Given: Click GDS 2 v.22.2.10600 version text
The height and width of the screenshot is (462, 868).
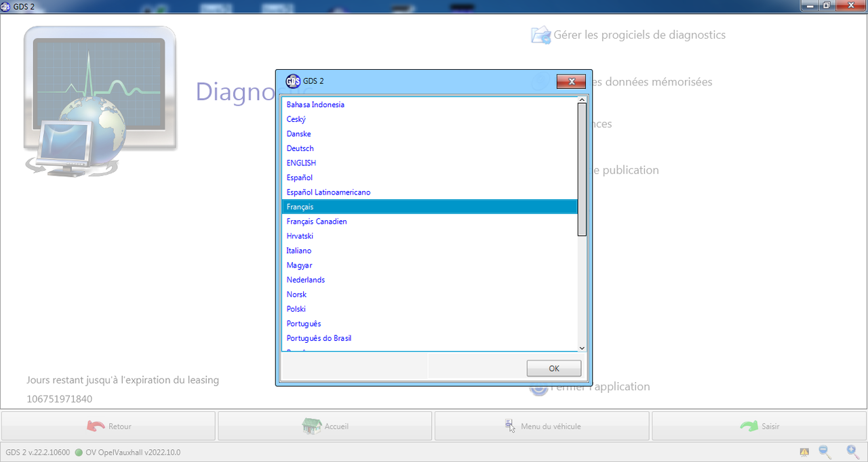Looking at the screenshot, I should coord(38,453).
